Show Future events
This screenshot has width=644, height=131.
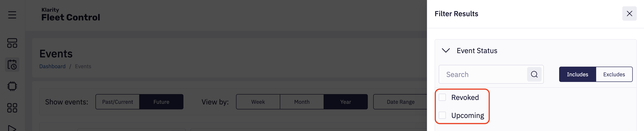click(161, 102)
